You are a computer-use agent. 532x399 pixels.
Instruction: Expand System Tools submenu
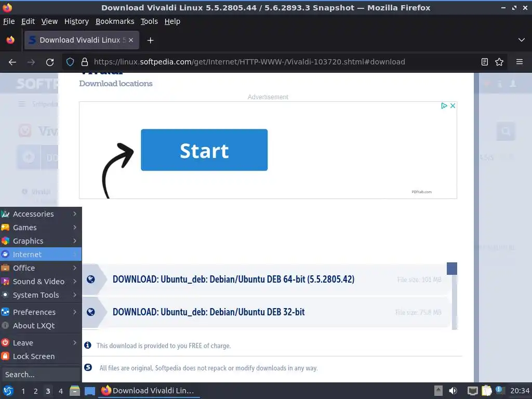pos(41,295)
